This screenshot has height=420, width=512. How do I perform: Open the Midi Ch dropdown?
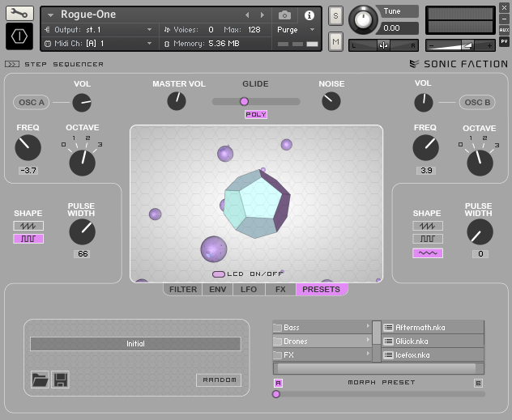(x=150, y=44)
